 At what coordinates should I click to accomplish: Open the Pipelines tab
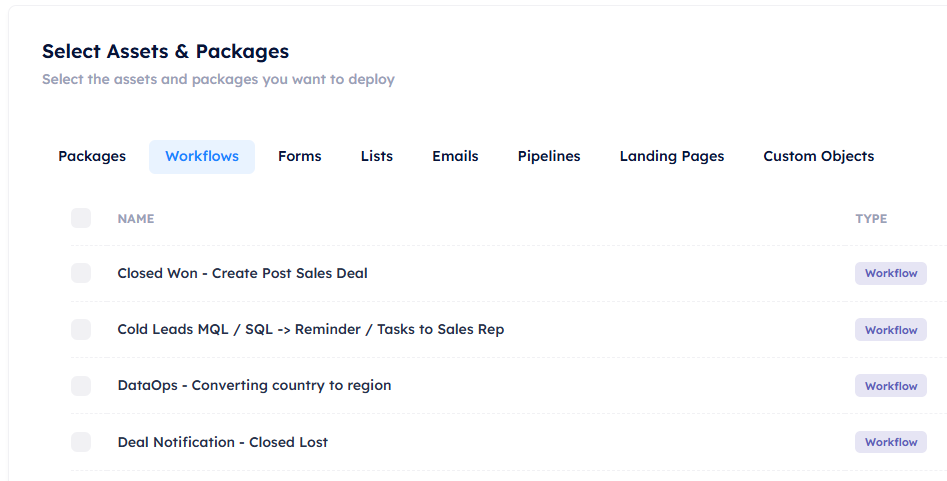point(549,156)
